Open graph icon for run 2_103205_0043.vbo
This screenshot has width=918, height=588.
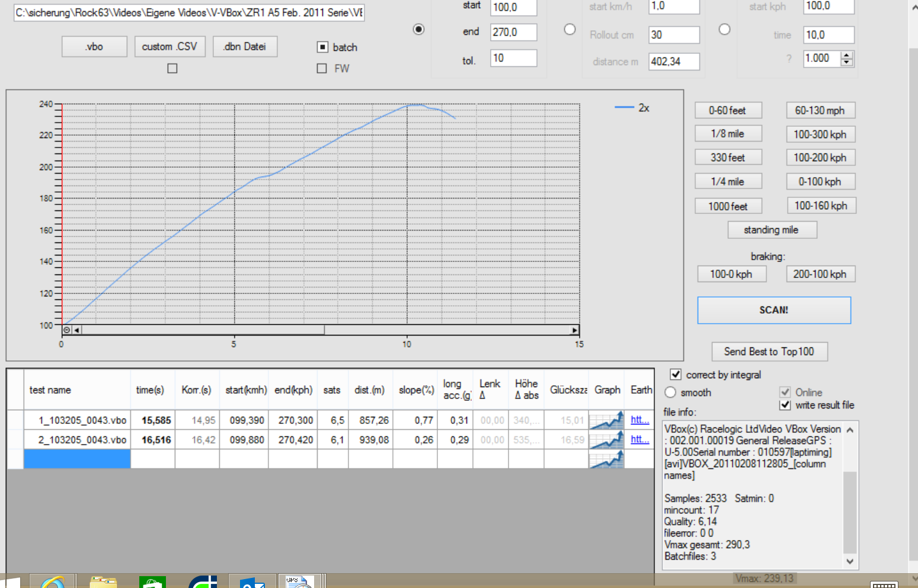pos(606,440)
